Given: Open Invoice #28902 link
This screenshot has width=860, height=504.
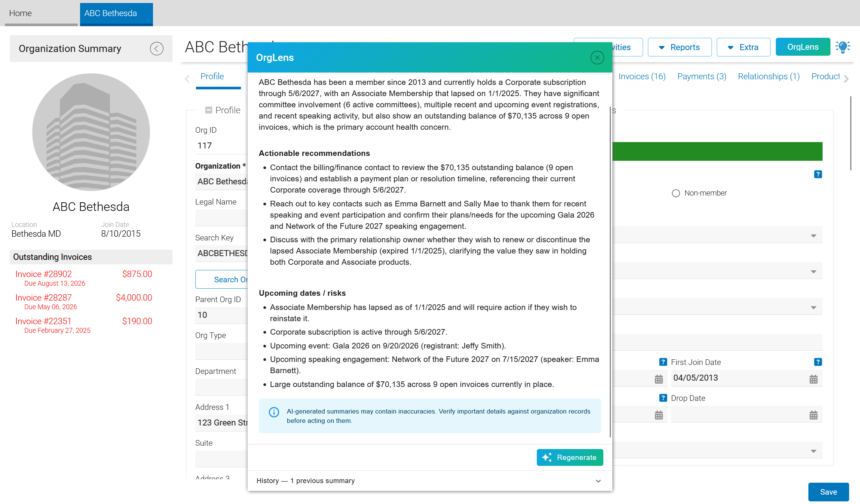Looking at the screenshot, I should pyautogui.click(x=43, y=274).
